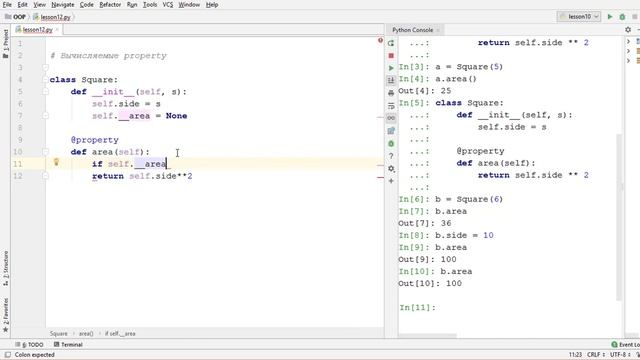Click the lightbulb intention icon on line 11

pos(56,162)
